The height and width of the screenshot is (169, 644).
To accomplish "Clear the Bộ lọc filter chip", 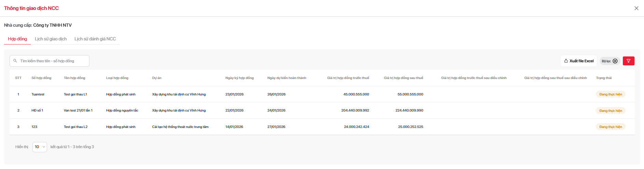I will click(615, 61).
